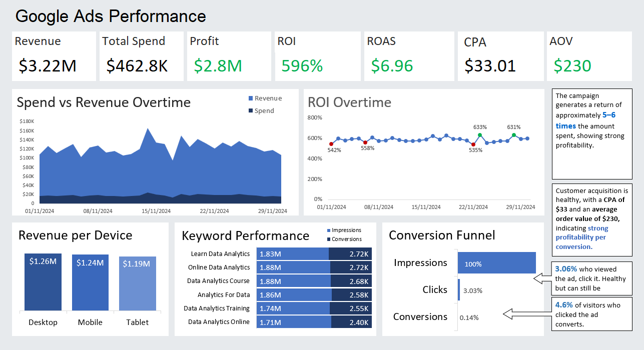Click the Desktop label under the bar chart
This screenshot has width=644, height=350.
click(43, 322)
